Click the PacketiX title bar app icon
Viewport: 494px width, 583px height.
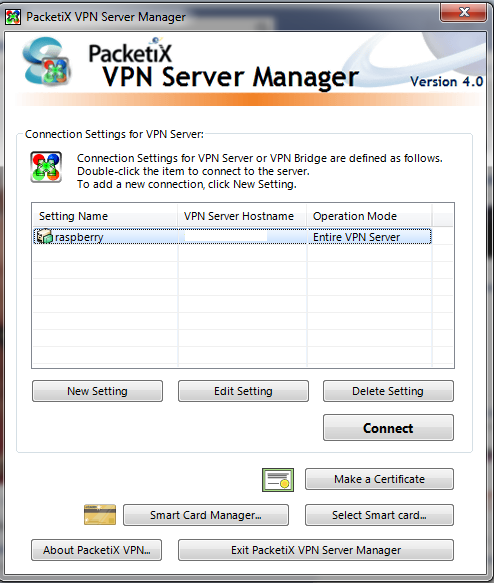(13, 17)
